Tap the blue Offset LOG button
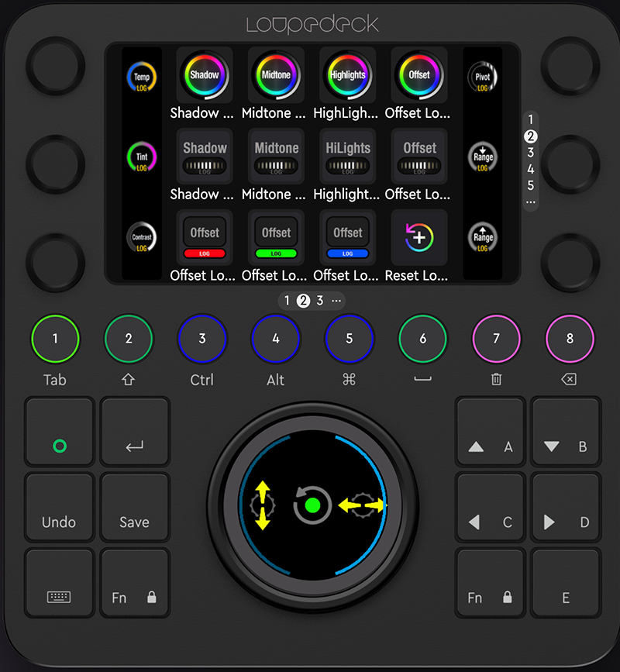The width and height of the screenshot is (620, 672). point(347,237)
